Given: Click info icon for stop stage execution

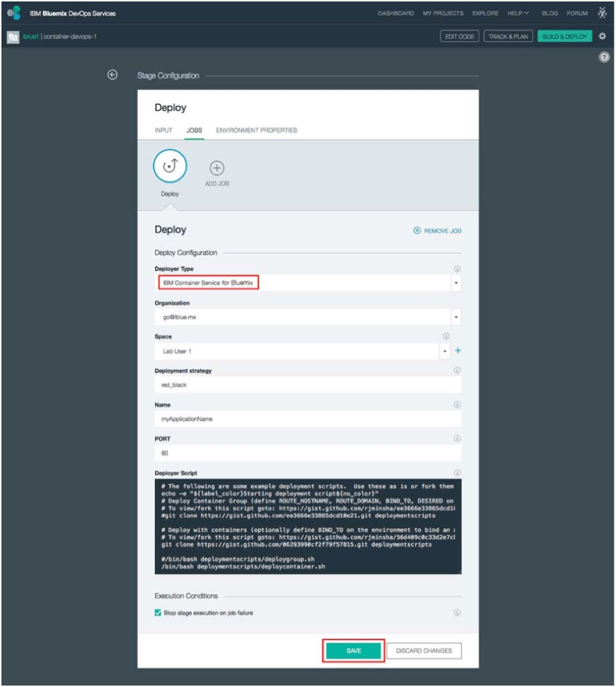Looking at the screenshot, I should click(457, 612).
